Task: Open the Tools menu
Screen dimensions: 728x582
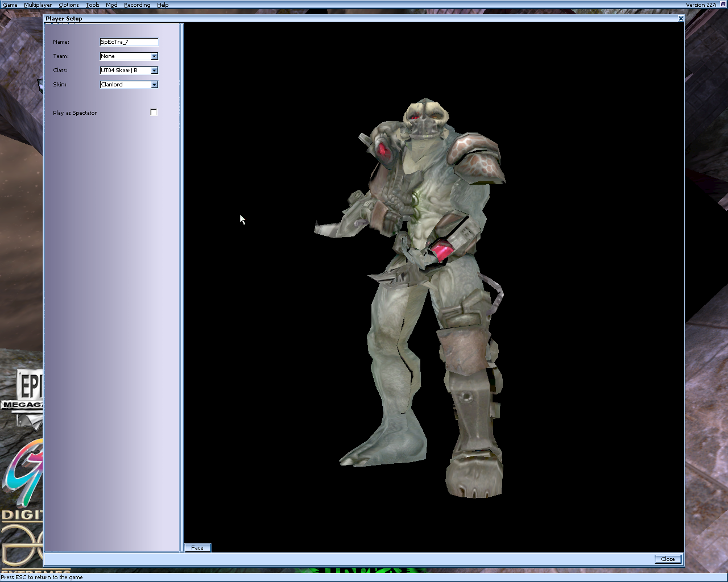Action: pyautogui.click(x=92, y=5)
